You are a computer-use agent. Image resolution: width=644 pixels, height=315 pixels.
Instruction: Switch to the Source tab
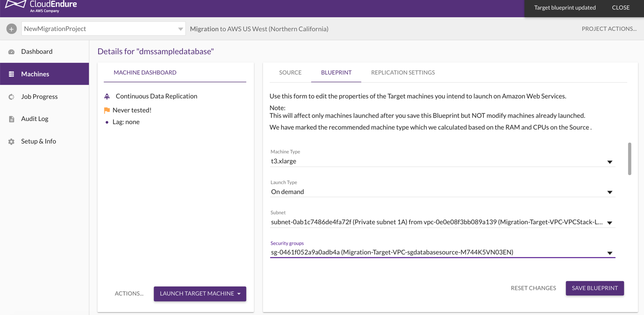pyautogui.click(x=290, y=72)
